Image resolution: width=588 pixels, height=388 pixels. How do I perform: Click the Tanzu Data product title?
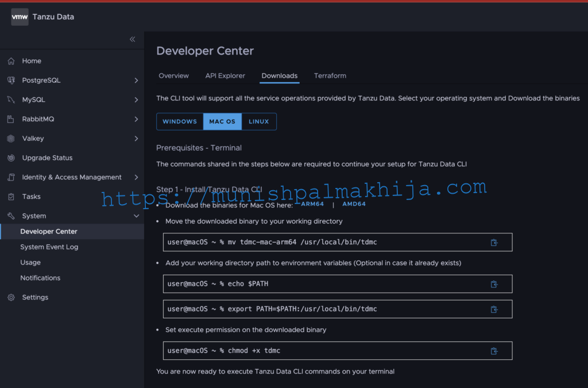tap(53, 17)
